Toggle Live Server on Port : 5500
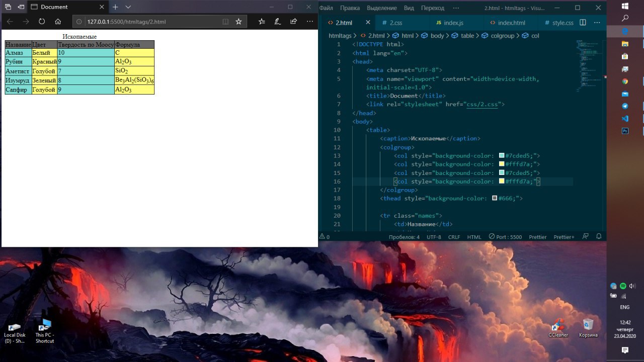The width and height of the screenshot is (644, 362). pos(505,237)
